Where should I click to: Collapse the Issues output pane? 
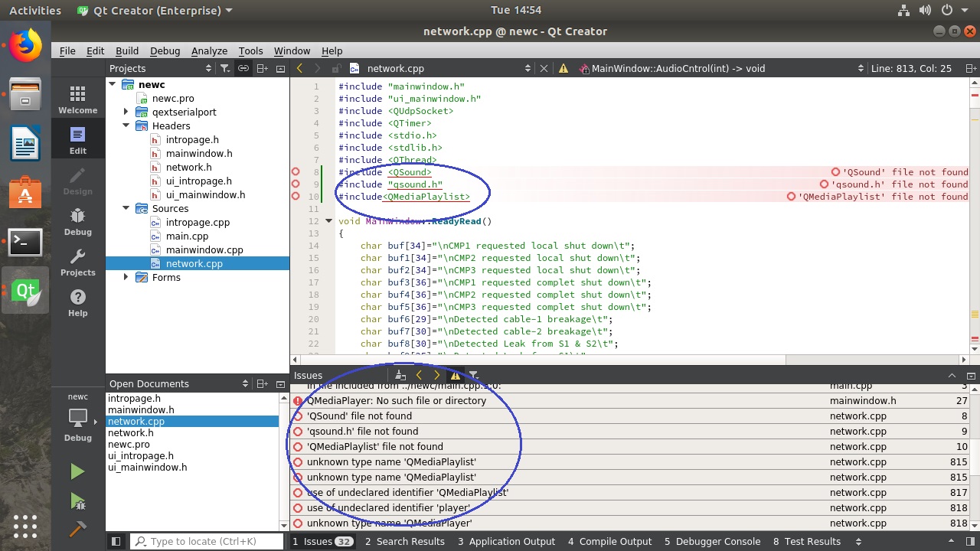click(x=952, y=375)
